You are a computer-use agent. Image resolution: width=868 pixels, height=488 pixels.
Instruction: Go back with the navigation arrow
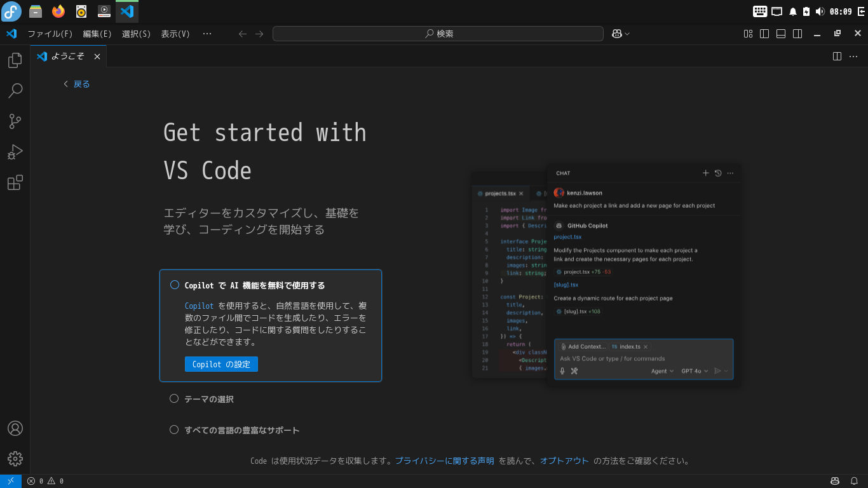coord(242,34)
